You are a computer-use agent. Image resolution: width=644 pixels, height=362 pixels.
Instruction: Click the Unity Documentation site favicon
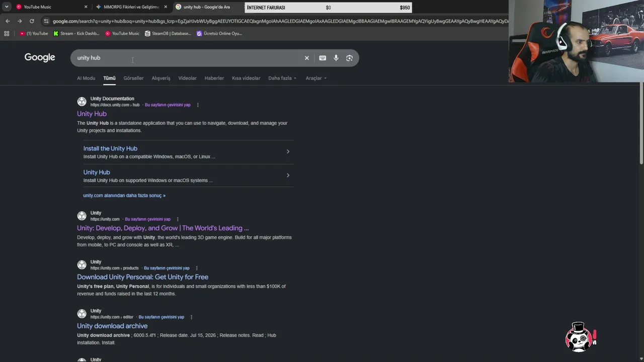pyautogui.click(x=82, y=102)
